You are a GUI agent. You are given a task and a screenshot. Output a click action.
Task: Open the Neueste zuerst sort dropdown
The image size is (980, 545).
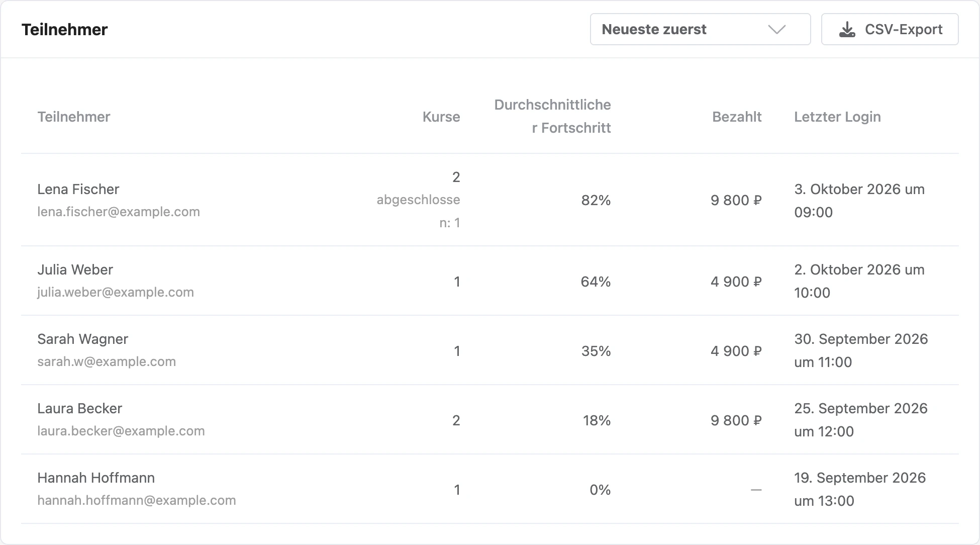[x=700, y=29]
